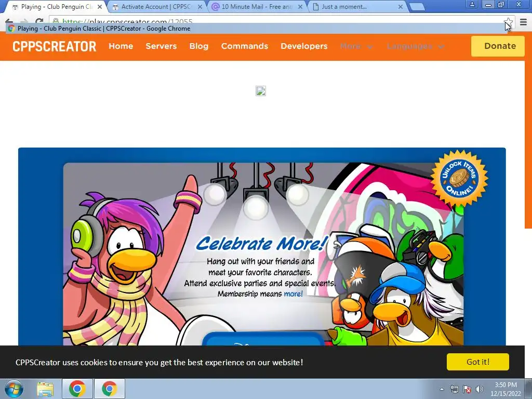
Task: Click the Chrome user profile icon
Action: pyautogui.click(x=472, y=4)
